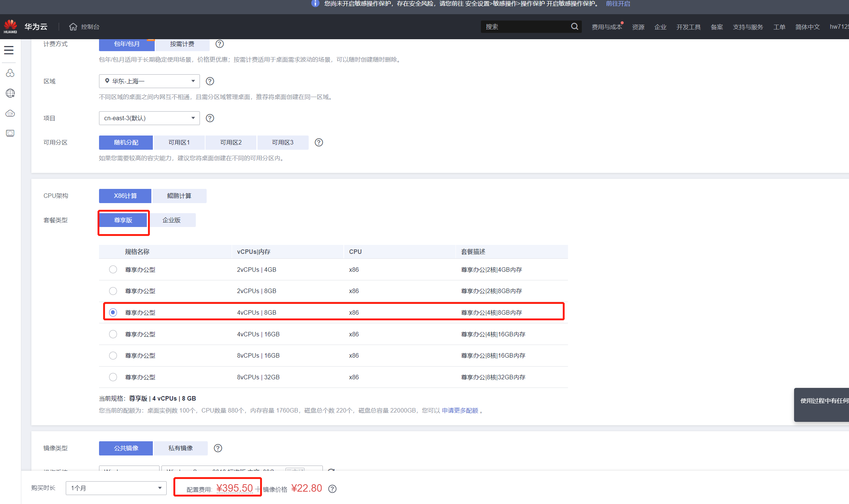Viewport: 849px width, 504px height.
Task: Click the 申请更多配额 link
Action: tap(460, 411)
